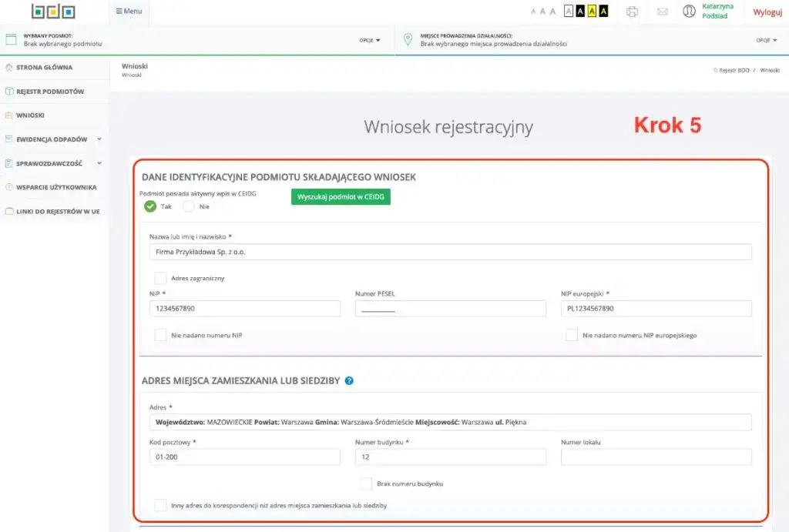Click the printer icon
789x532 pixels.
pos(632,12)
